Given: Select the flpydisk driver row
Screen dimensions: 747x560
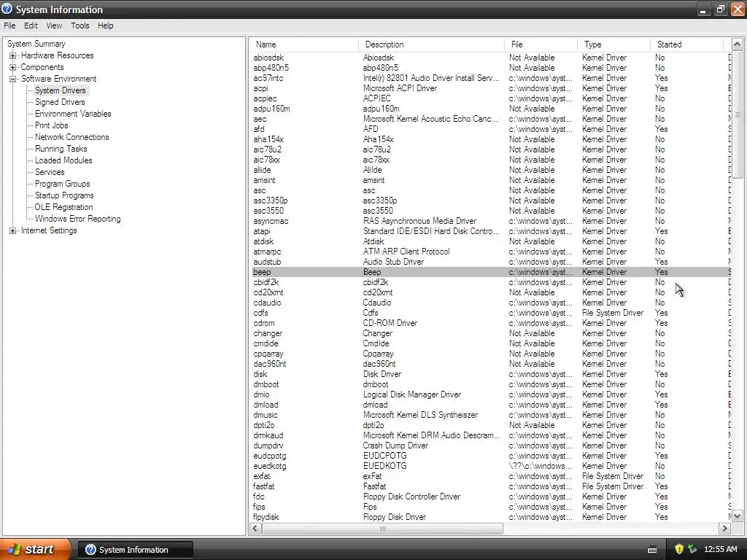Looking at the screenshot, I should 491,517.
